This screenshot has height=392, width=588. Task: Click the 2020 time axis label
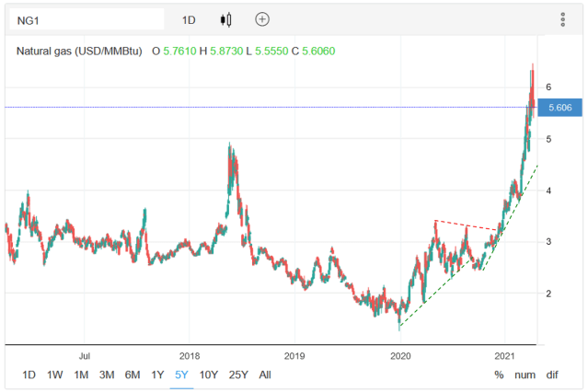pyautogui.click(x=400, y=355)
